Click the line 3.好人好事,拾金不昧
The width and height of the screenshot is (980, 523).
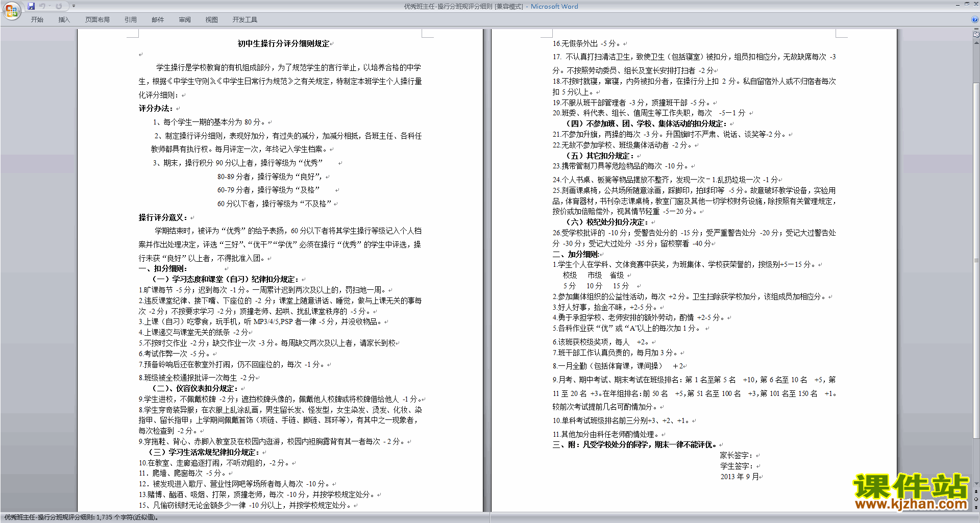(605, 308)
